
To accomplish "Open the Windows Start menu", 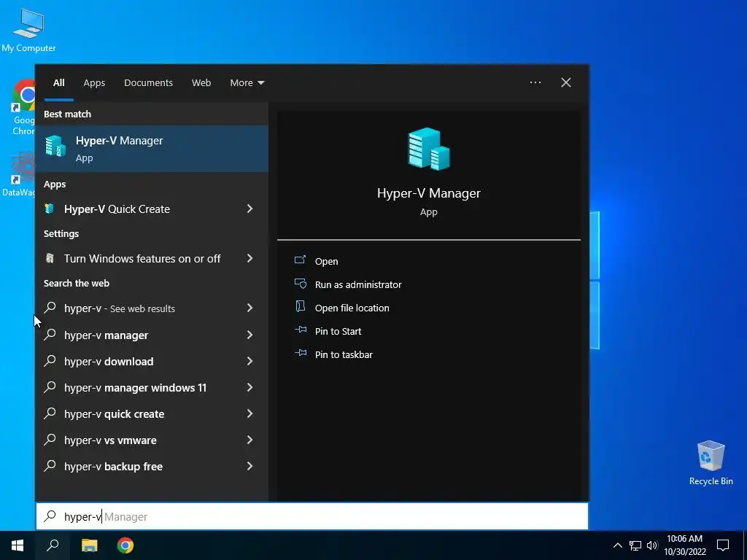I will click(x=18, y=545).
